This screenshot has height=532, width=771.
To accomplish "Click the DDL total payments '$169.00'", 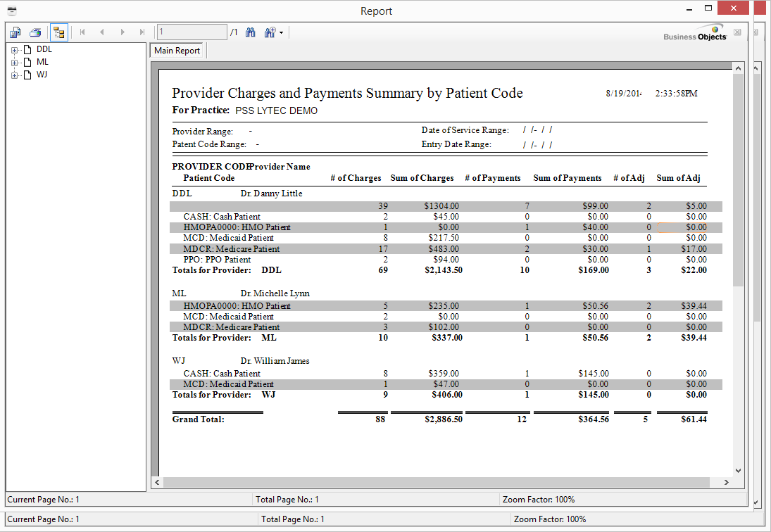I will click(x=594, y=270).
